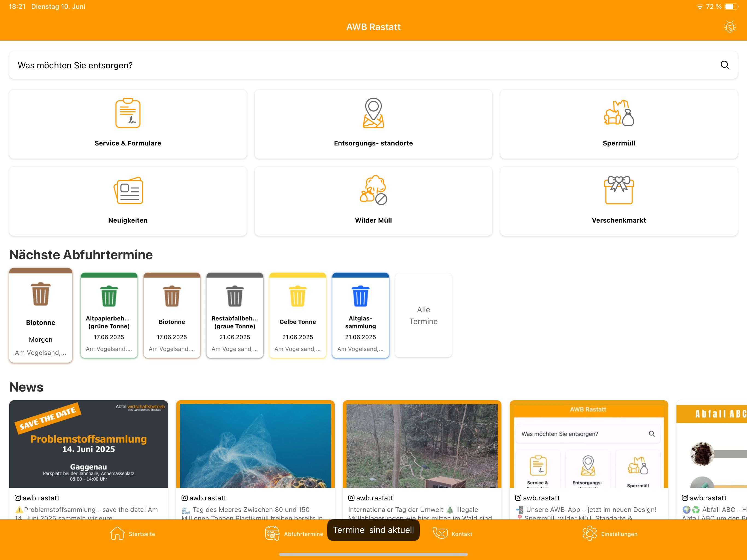747x560 pixels.
Task: Switch to the Abfuhrtermine tab label
Action: point(304,534)
